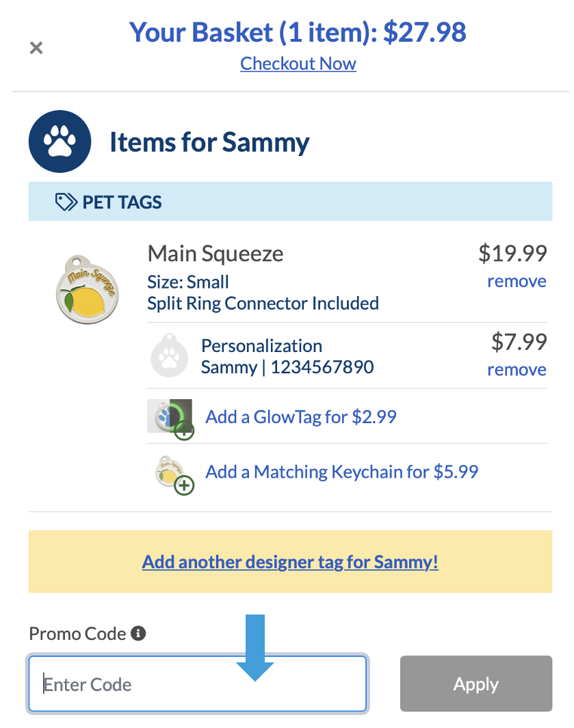Click the Main Squeeze product name
574x728 pixels.
[216, 254]
